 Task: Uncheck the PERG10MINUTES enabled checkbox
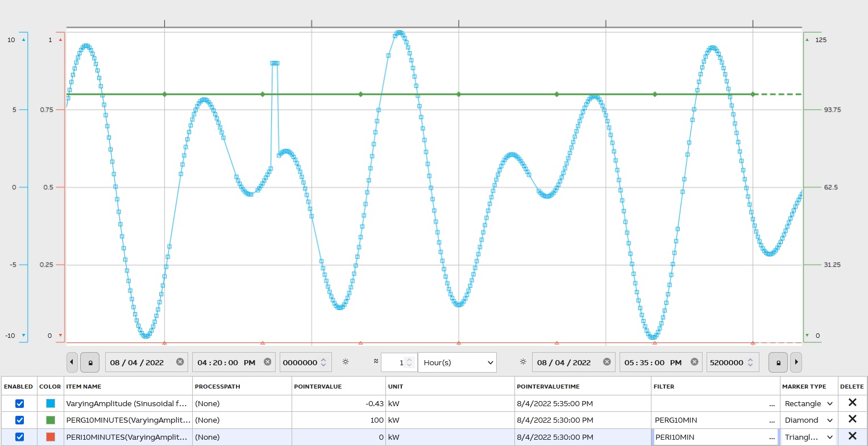tap(19, 420)
